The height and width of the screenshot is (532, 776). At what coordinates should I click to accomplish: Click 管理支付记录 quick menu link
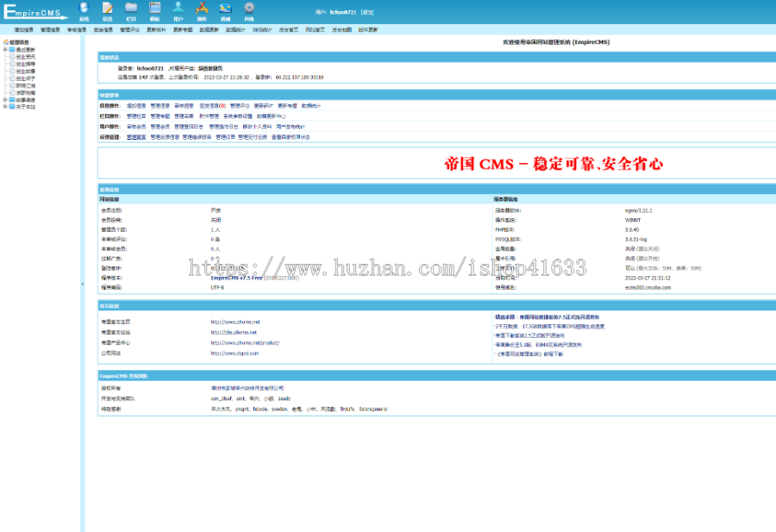[x=253, y=137]
